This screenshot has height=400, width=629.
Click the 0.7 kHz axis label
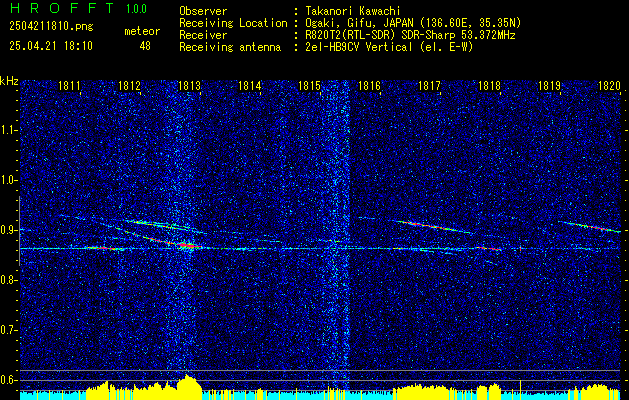[8, 330]
